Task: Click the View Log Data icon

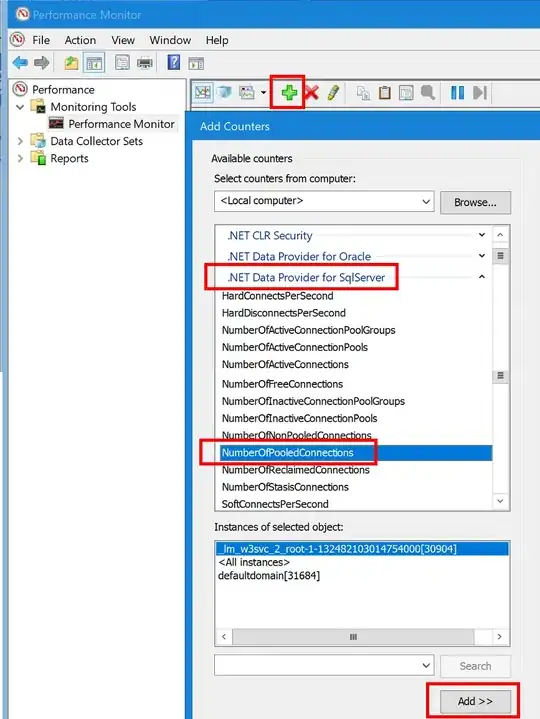Action: [224, 93]
